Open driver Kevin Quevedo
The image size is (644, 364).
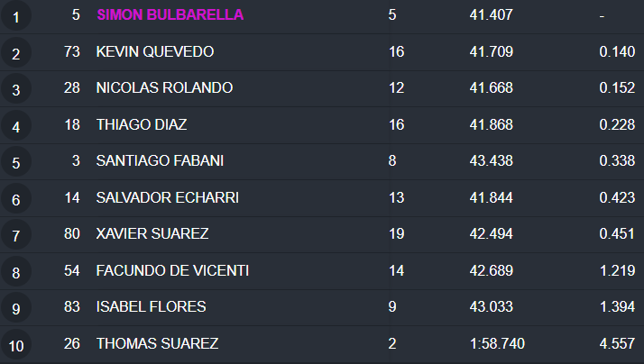155,52
